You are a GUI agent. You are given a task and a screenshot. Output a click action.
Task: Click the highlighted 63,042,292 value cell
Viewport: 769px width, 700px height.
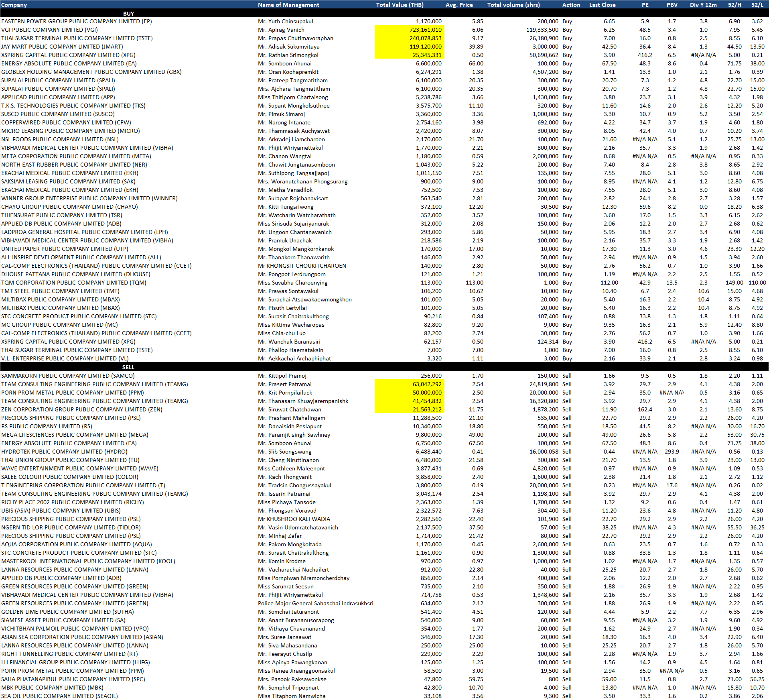pyautogui.click(x=410, y=384)
